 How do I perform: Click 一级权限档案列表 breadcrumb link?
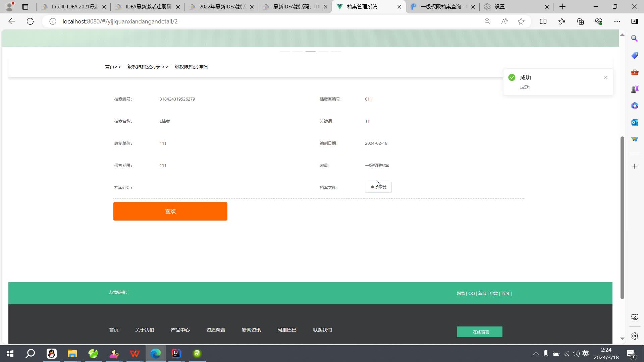click(141, 67)
